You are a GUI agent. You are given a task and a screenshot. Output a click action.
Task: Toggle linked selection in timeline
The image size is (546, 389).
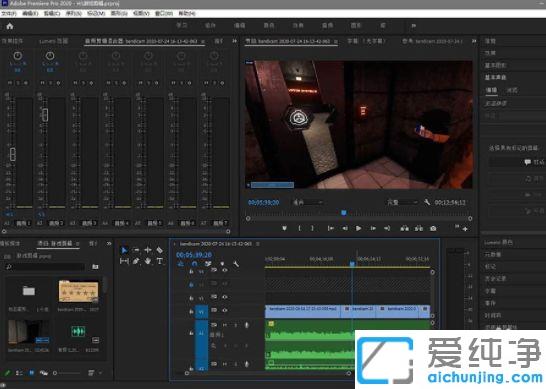click(208, 264)
